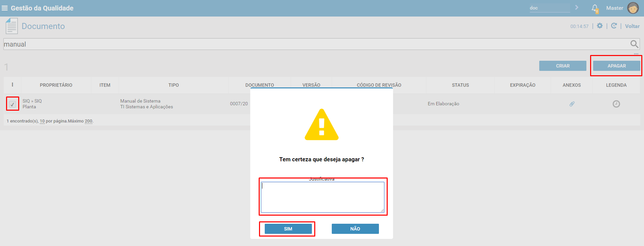Screen dimensions: 644x246
Task: Sort by ANEXOS column header
Action: tap(572, 85)
